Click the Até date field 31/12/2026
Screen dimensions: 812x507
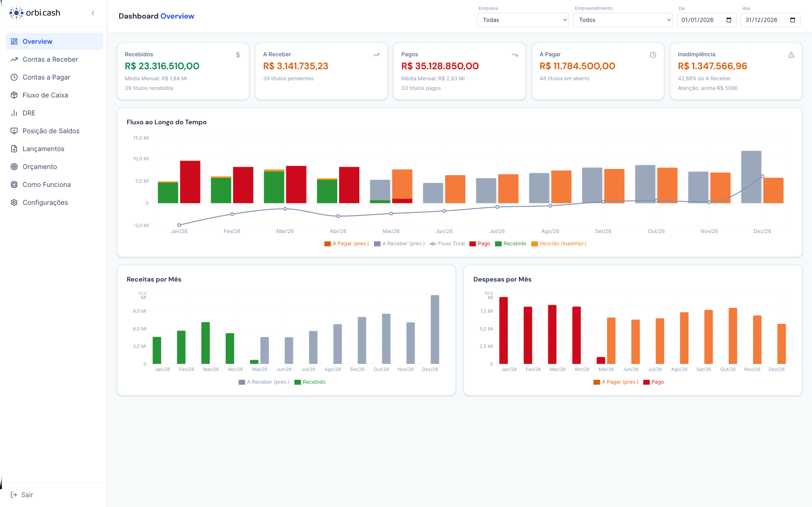(771, 20)
